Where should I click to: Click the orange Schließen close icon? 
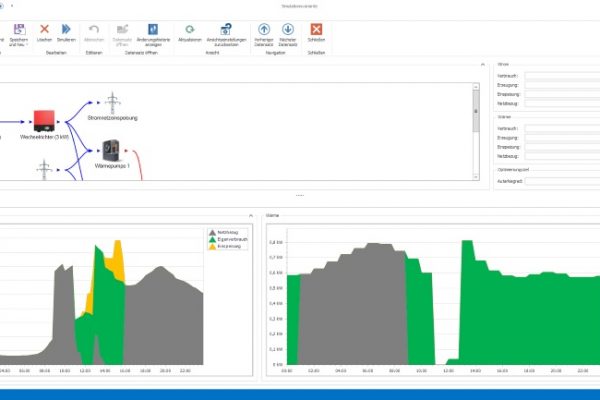(316, 29)
